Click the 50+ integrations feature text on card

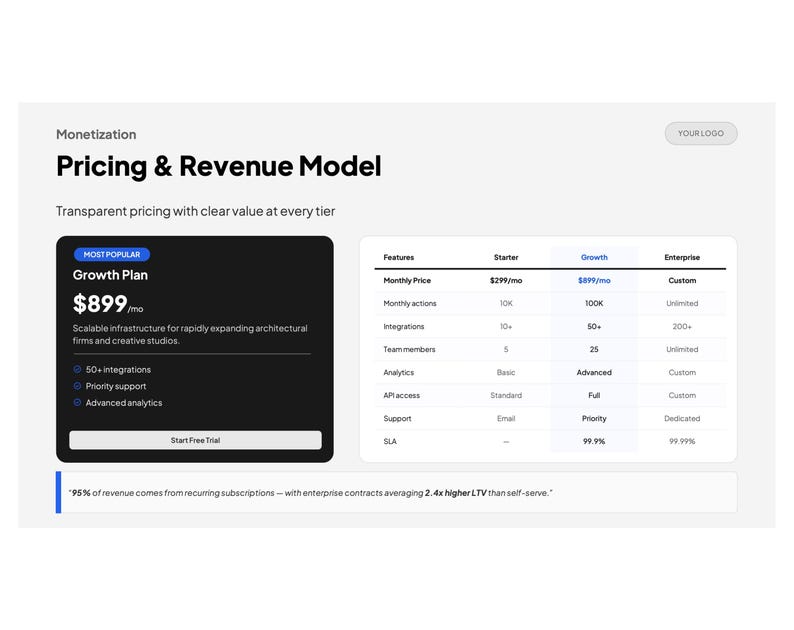click(118, 370)
